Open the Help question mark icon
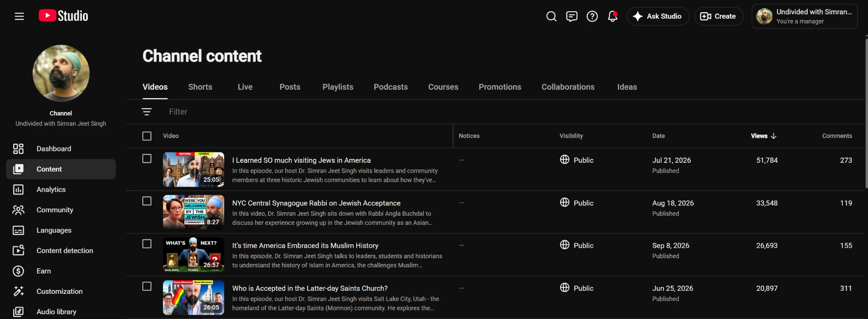Image resolution: width=868 pixels, height=319 pixels. [x=592, y=16]
